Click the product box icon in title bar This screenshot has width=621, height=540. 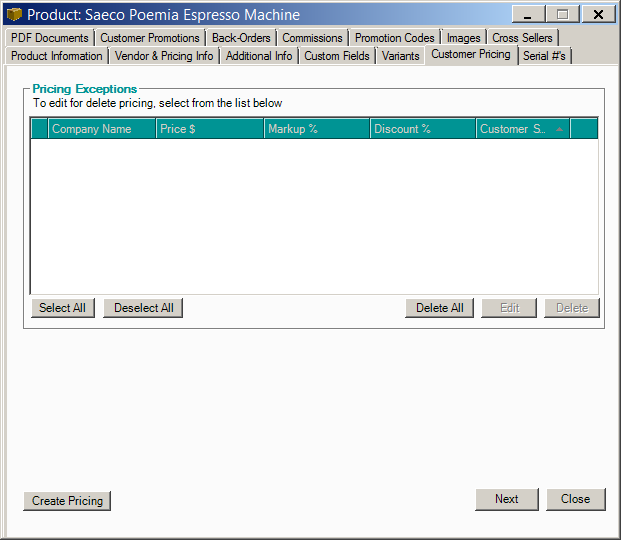click(x=14, y=15)
